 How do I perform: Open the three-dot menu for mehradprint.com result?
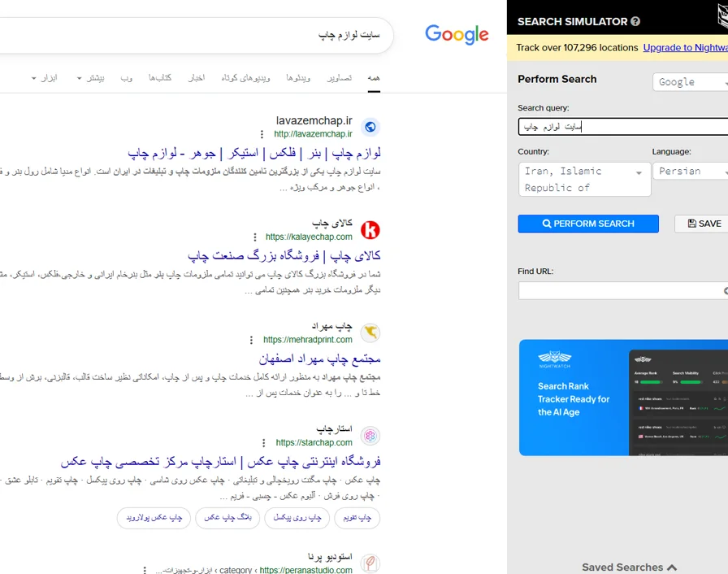point(252,340)
